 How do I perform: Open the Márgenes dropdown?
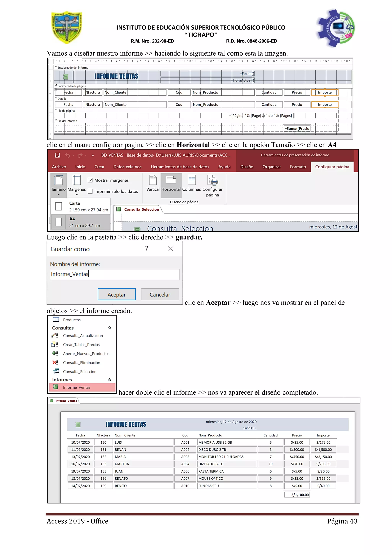pos(77,185)
